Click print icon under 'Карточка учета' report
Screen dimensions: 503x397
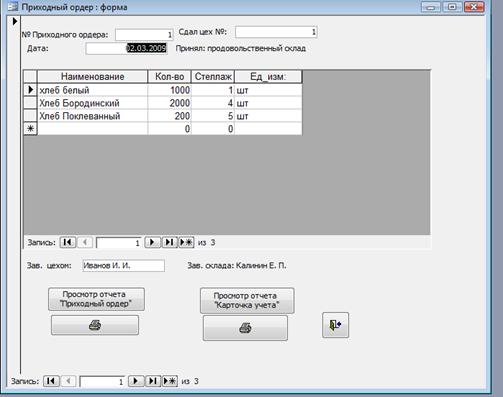(x=245, y=328)
